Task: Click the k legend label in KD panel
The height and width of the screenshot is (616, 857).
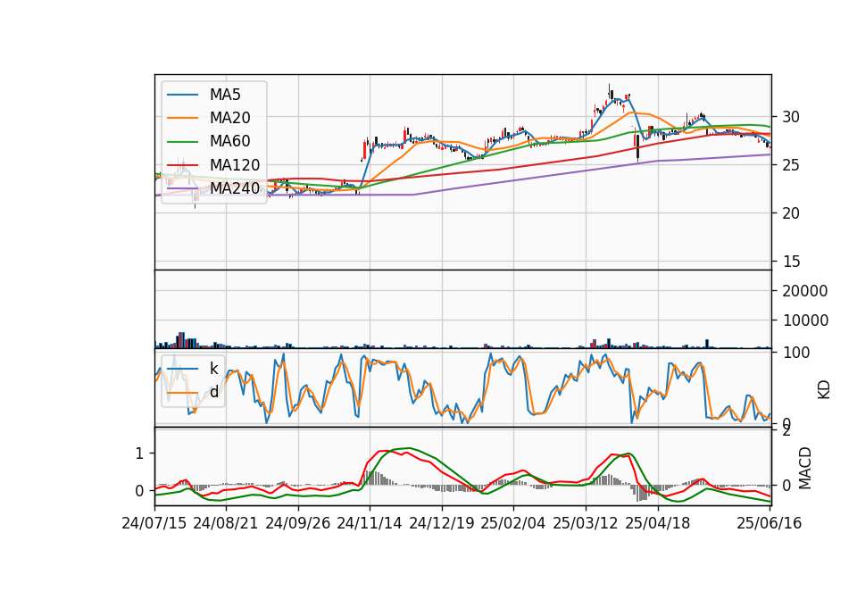Action: pyautogui.click(x=214, y=369)
